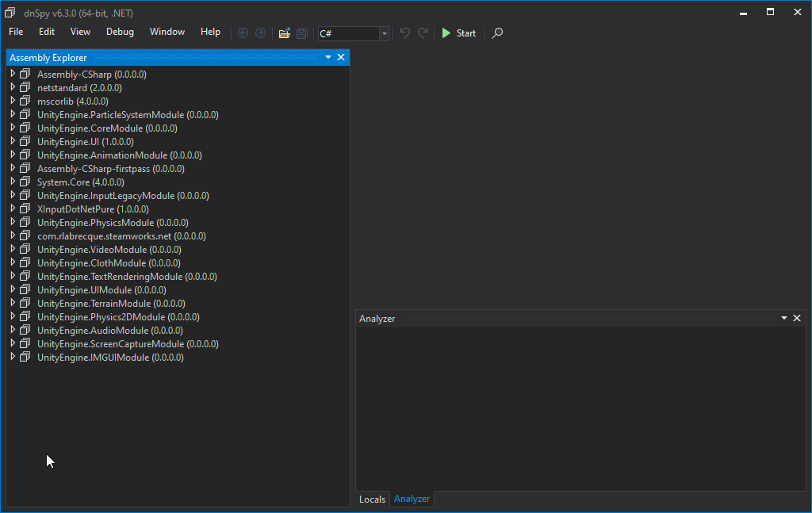Image resolution: width=812 pixels, height=513 pixels.
Task: Expand UnityEngine.InputLegacyModule node
Action: pyautogui.click(x=13, y=195)
